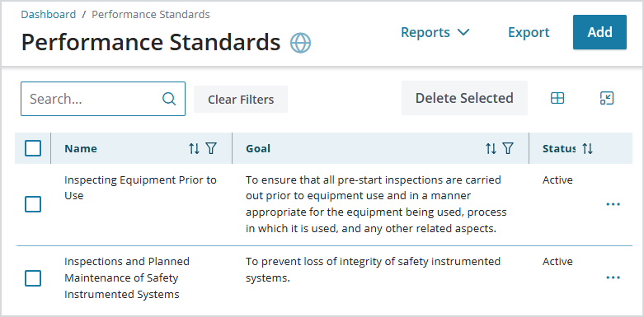Sort the Name column
Viewport: 644px width, 317px height.
click(x=195, y=148)
